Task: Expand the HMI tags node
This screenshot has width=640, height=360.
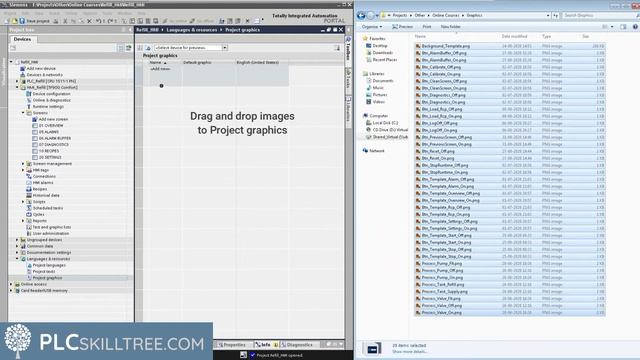Action: pos(23,170)
